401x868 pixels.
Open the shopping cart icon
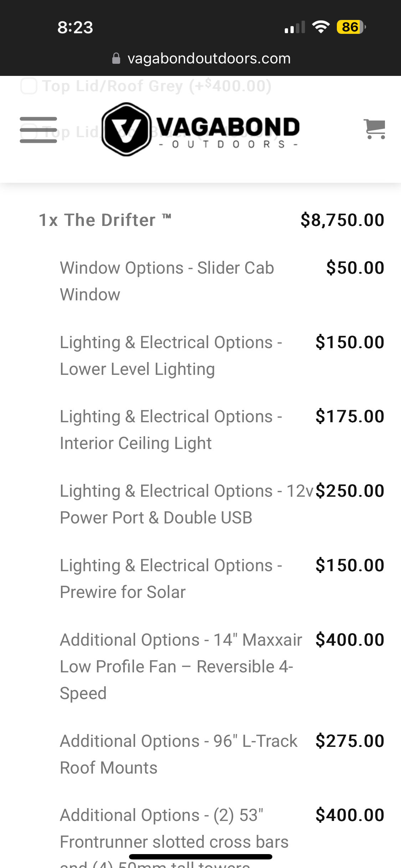click(374, 129)
